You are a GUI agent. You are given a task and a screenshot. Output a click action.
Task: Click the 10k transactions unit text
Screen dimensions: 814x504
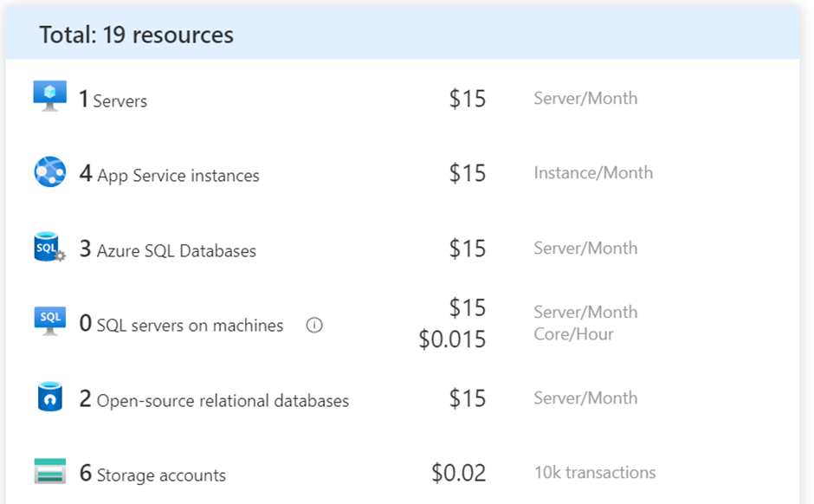(594, 473)
